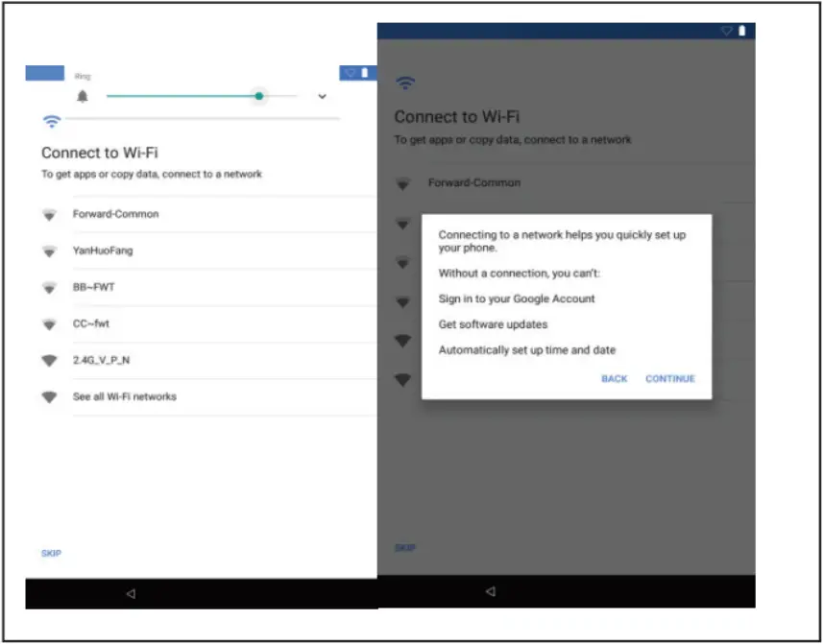Image resolution: width=824 pixels, height=644 pixels.
Task: Click Wi-Fi icon beside See all Wi-Fi networks
Action: coord(49,397)
